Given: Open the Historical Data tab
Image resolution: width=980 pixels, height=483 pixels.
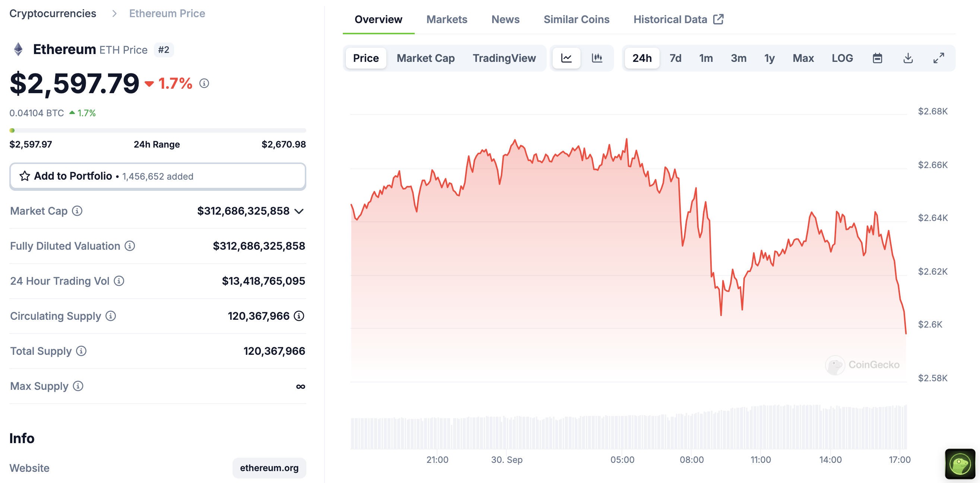Looking at the screenshot, I should [678, 19].
